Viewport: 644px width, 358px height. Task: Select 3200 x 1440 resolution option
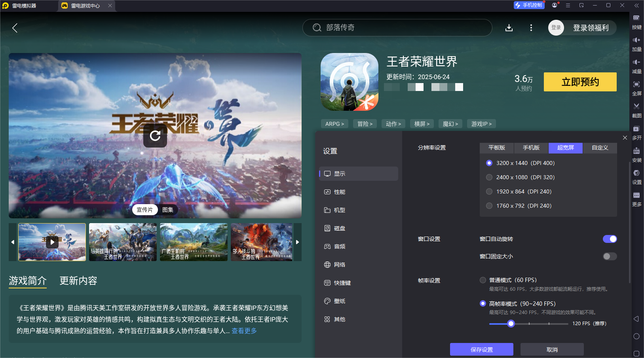pos(489,163)
